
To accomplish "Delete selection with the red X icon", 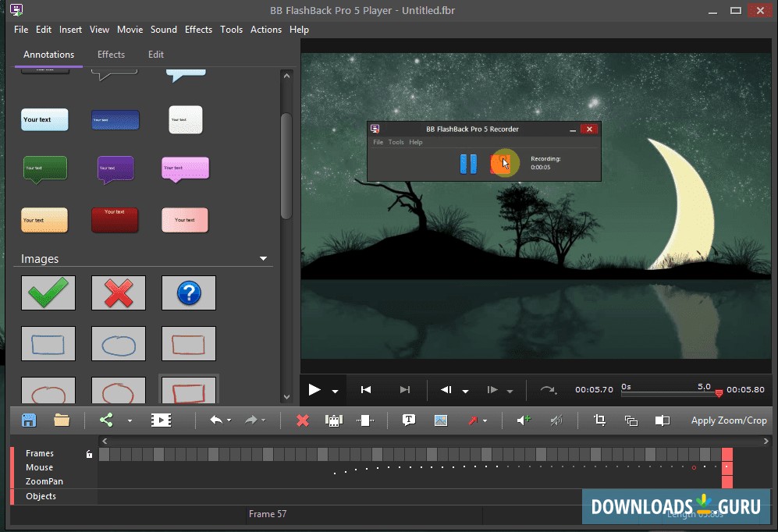I will [x=303, y=421].
